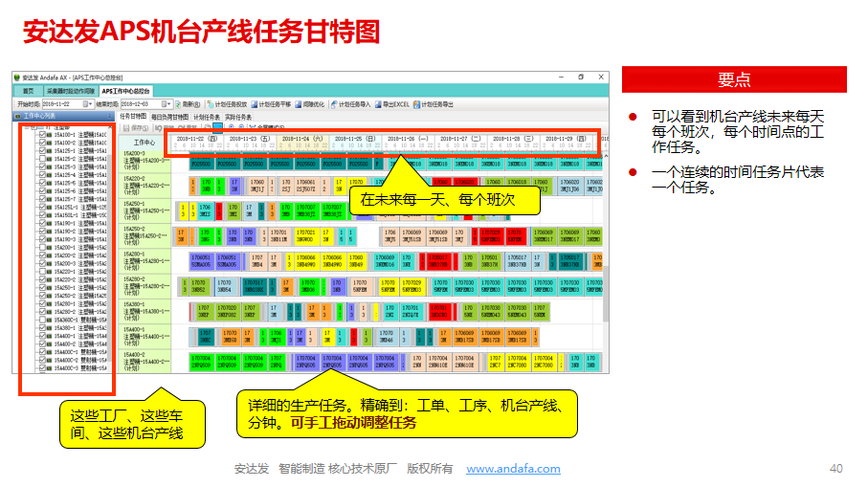Click the pin icon on 工作中心列表 panel
The image size is (868, 487).
(x=109, y=116)
